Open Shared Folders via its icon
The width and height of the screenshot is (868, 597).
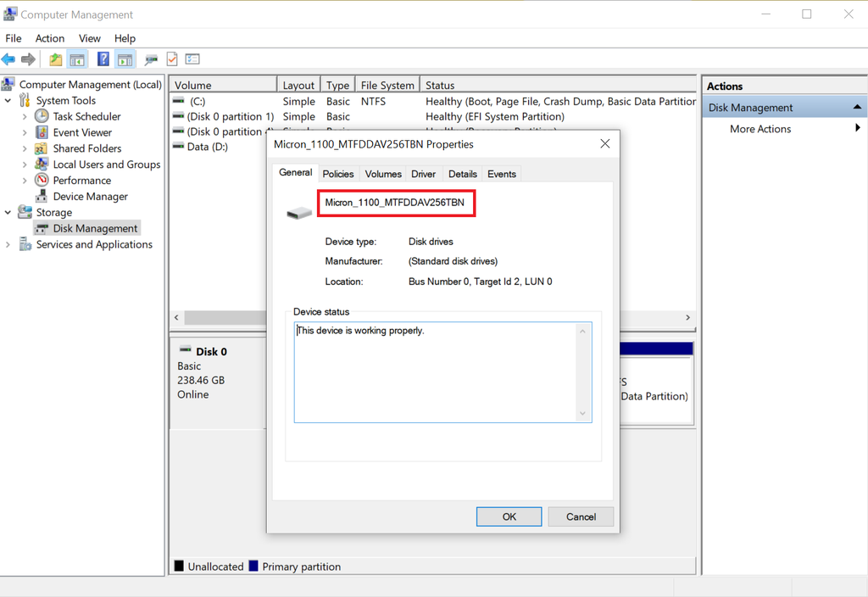click(41, 148)
